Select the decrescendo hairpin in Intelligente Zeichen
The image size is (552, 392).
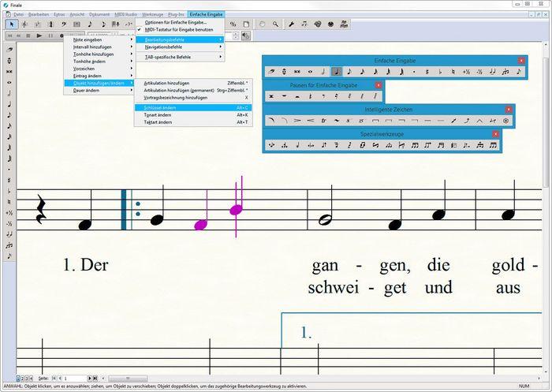pos(297,121)
